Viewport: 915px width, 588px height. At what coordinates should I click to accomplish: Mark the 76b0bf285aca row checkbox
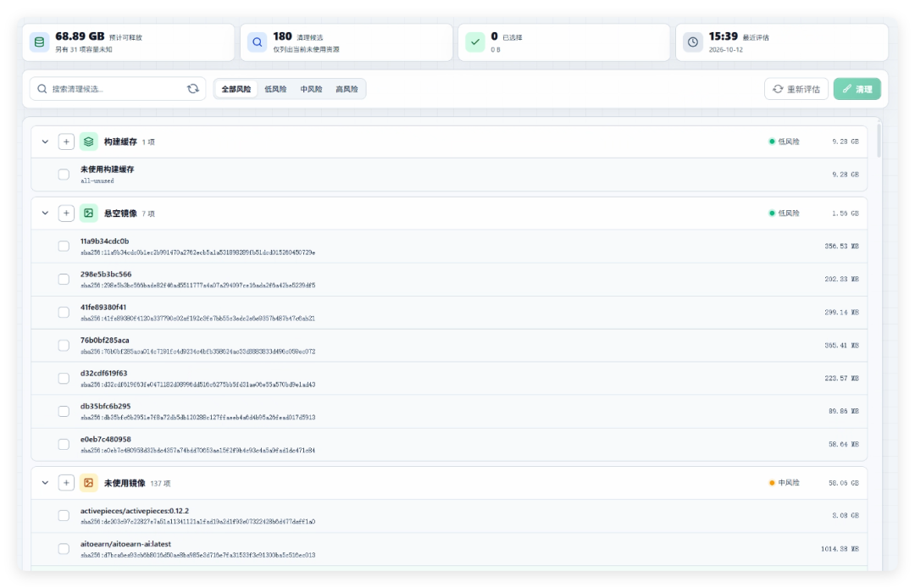[64, 346]
